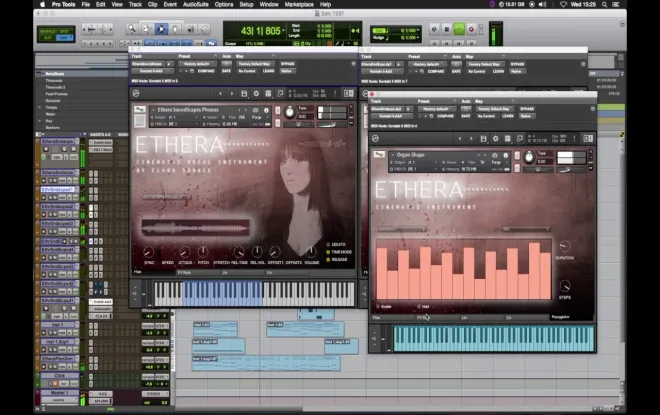This screenshot has width=660, height=415.
Task: Click the Apple menu icon
Action: (43, 5)
